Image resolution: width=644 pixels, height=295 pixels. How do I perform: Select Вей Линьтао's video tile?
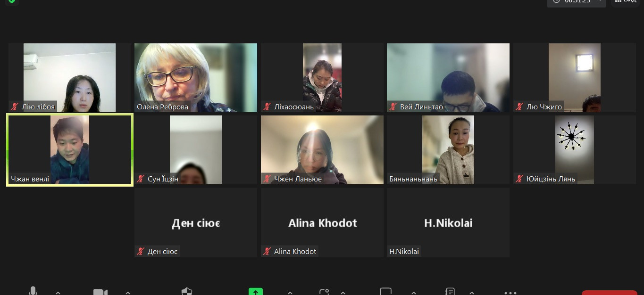(x=448, y=78)
